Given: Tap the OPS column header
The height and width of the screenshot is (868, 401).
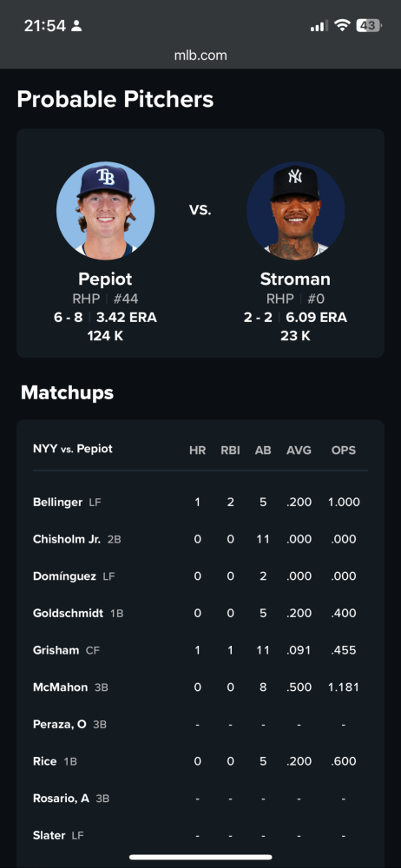Looking at the screenshot, I should [344, 450].
